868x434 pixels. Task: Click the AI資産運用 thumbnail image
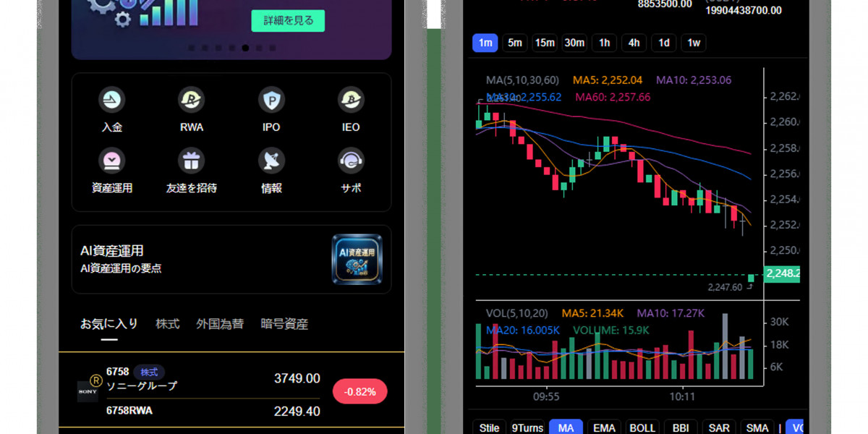coord(357,259)
